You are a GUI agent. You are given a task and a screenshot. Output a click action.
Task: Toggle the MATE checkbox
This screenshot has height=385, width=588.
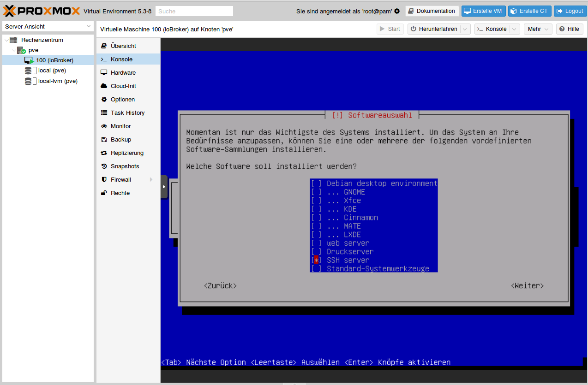(x=316, y=226)
